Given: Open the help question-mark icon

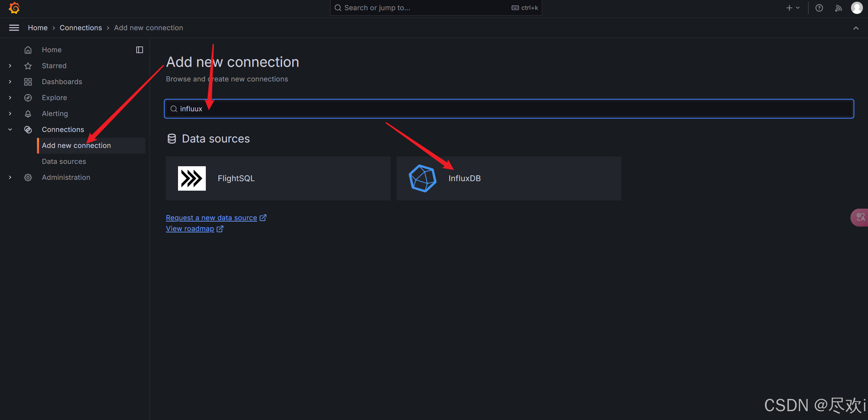Looking at the screenshot, I should point(819,8).
